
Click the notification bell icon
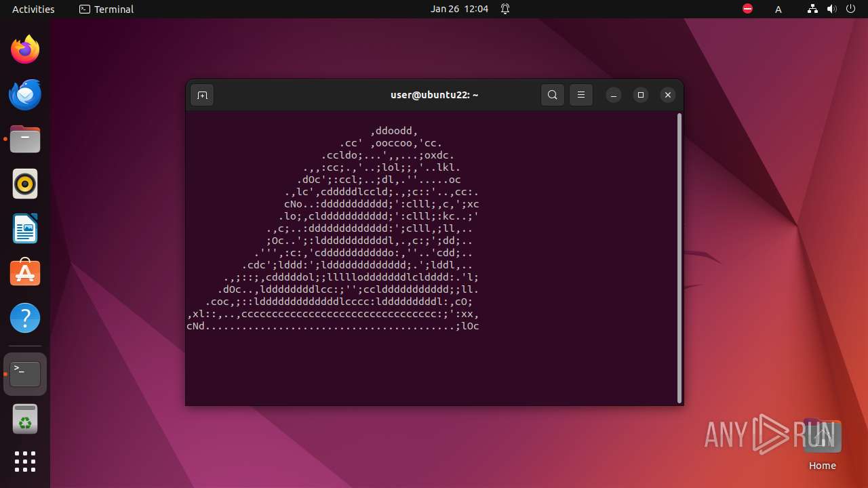[x=505, y=9]
